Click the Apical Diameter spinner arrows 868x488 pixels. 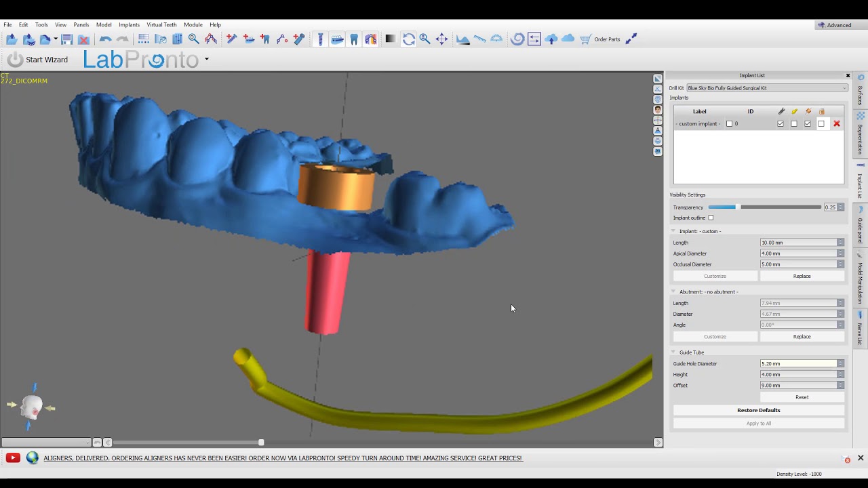(841, 253)
